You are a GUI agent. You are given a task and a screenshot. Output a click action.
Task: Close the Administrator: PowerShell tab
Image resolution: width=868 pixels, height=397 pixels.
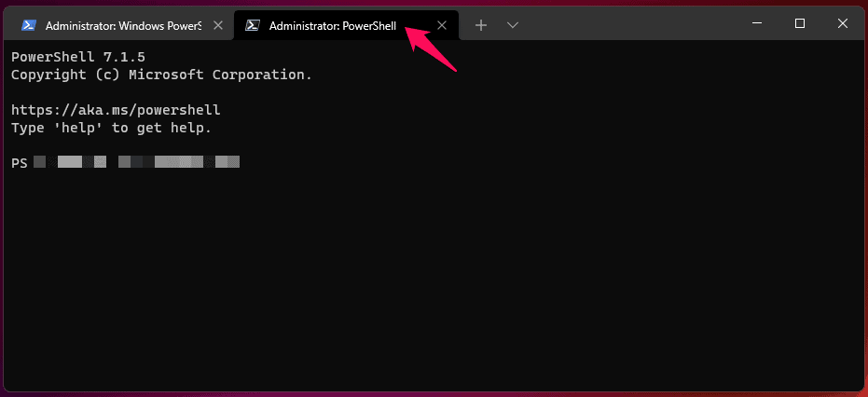(x=442, y=26)
